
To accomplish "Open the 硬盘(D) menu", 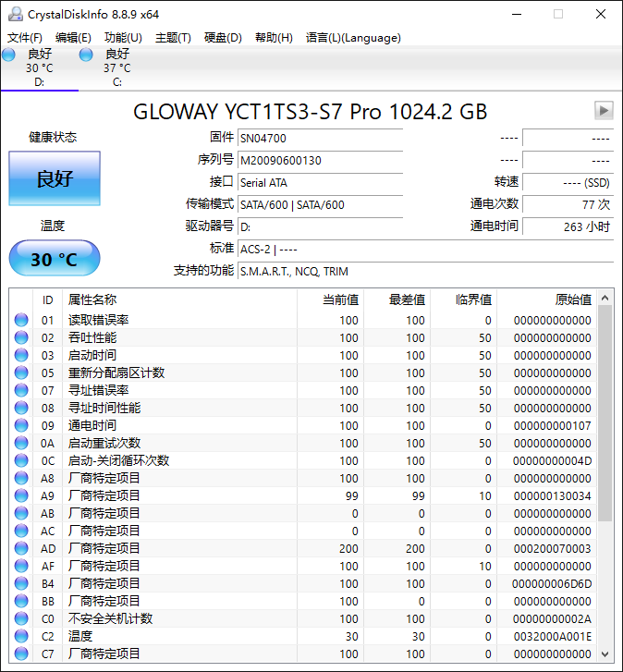I will 223,38.
